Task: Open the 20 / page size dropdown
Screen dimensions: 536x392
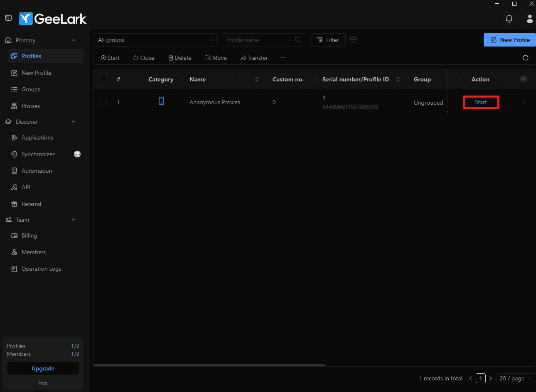Action: coord(515,378)
